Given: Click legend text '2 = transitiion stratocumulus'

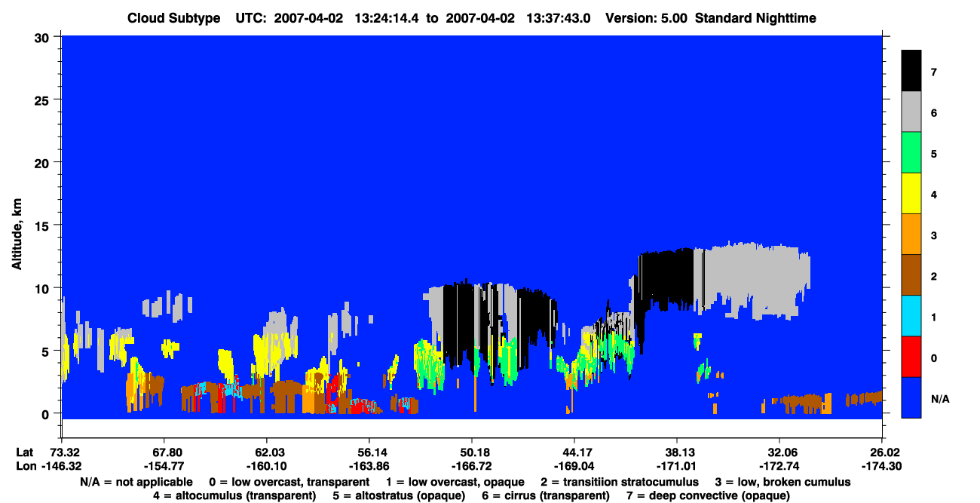Looking at the screenshot, I should click(x=620, y=481).
